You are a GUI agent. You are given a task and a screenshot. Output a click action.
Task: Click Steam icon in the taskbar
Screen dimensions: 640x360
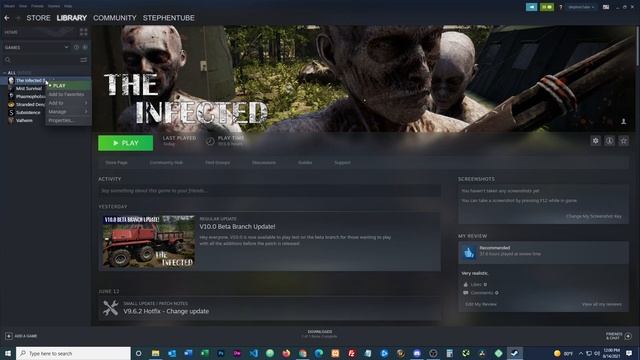(x=515, y=353)
